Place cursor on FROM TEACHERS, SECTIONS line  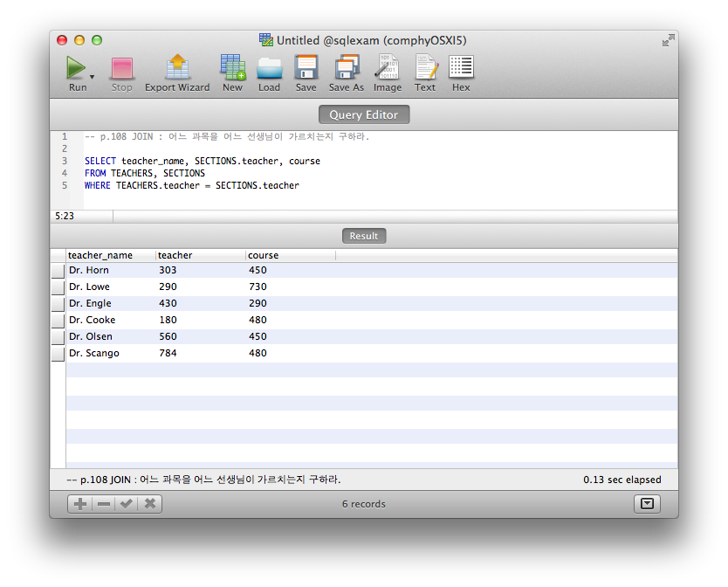pyautogui.click(x=144, y=173)
